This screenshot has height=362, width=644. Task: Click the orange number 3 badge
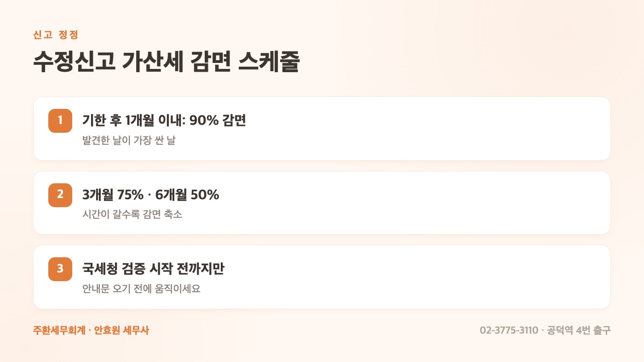[x=60, y=269]
